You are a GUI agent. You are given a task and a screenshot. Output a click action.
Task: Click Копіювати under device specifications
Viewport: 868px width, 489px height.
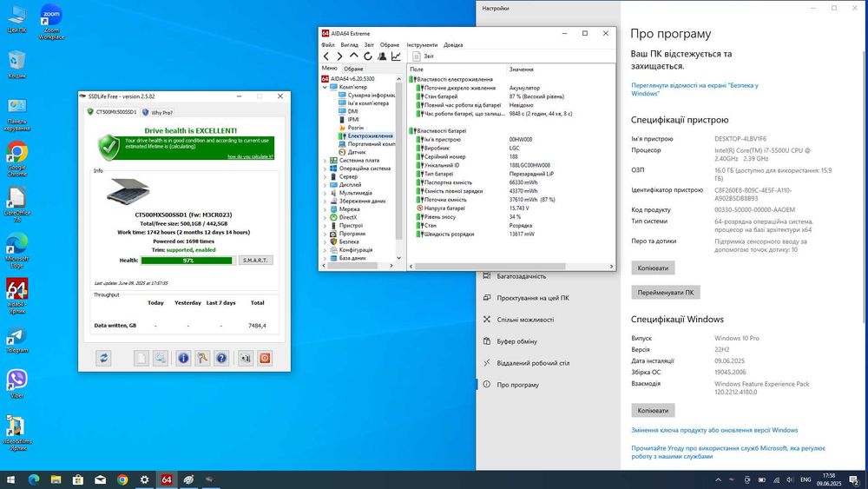coord(653,268)
